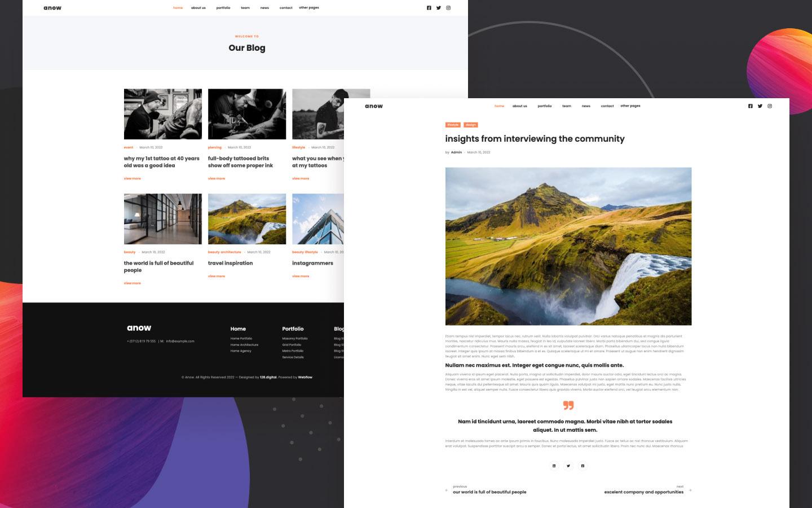Open 'Home Agency' footer link
812x508 pixels.
click(x=241, y=351)
